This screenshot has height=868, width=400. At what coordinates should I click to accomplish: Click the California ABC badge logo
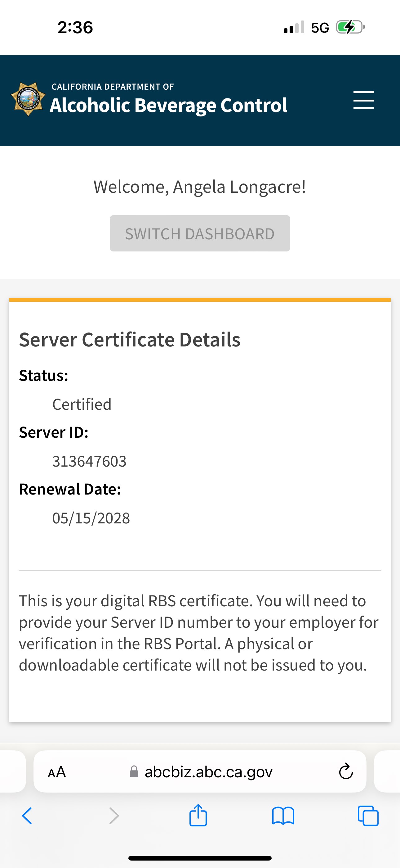28,99
